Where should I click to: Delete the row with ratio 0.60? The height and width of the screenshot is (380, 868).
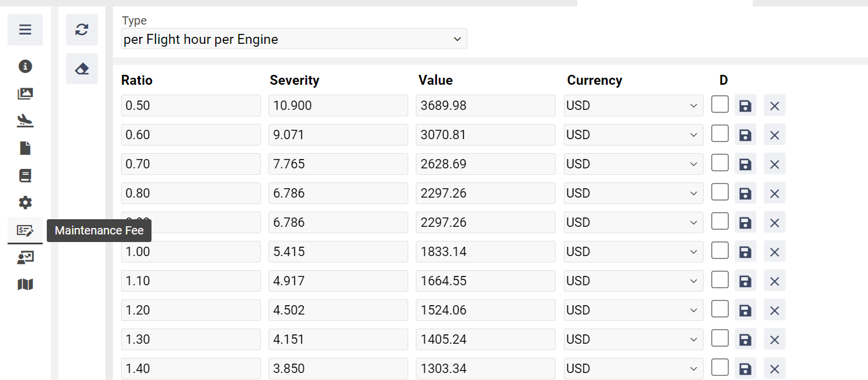(774, 135)
